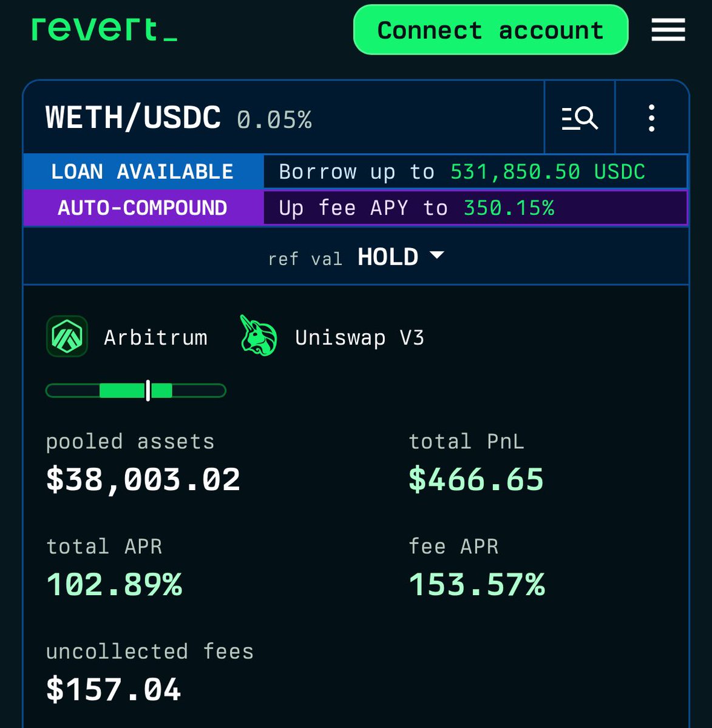712x728 pixels.
Task: Click uncollected fees value $157.04
Action: pyautogui.click(x=114, y=690)
